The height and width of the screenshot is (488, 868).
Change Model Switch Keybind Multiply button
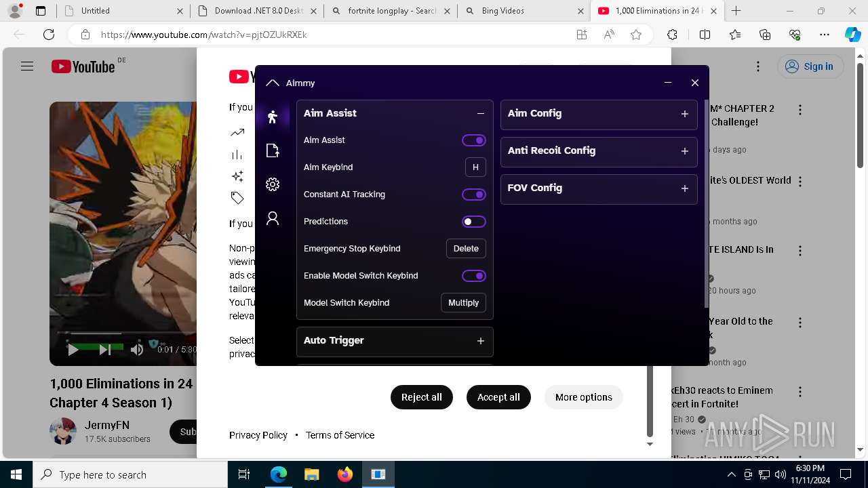(464, 303)
